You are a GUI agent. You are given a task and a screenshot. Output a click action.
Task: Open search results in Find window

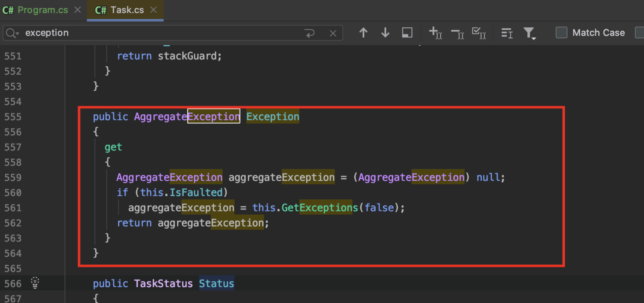(x=507, y=33)
